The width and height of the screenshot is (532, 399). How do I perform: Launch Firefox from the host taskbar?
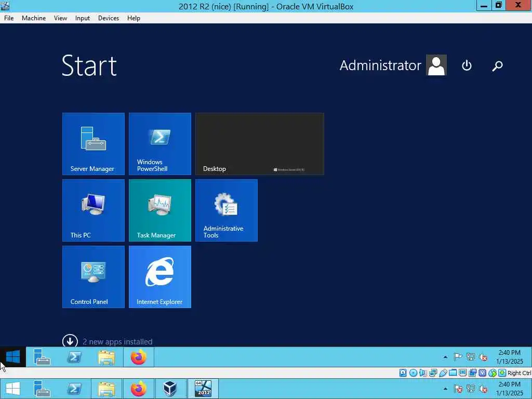(x=138, y=389)
